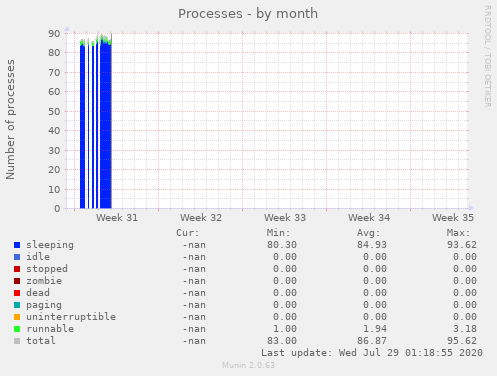Click the paging legend color swatch
497x376 pixels.
pos(17,305)
